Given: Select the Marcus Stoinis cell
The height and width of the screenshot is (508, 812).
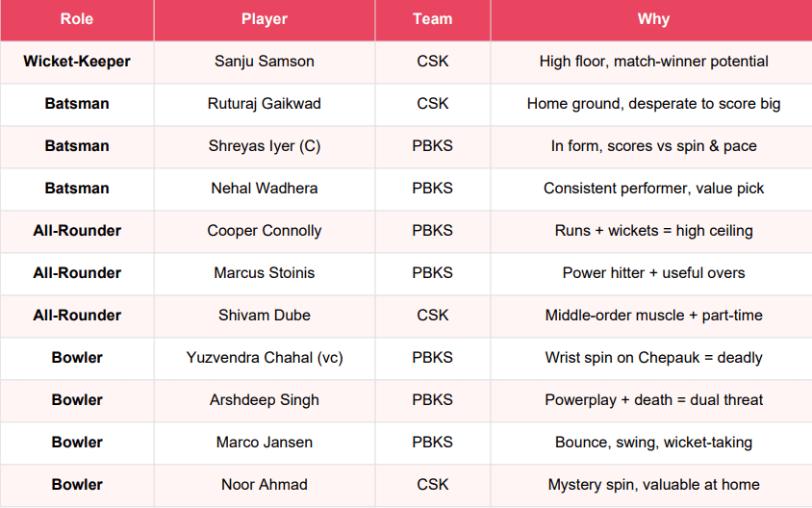Looking at the screenshot, I should coord(265,273).
